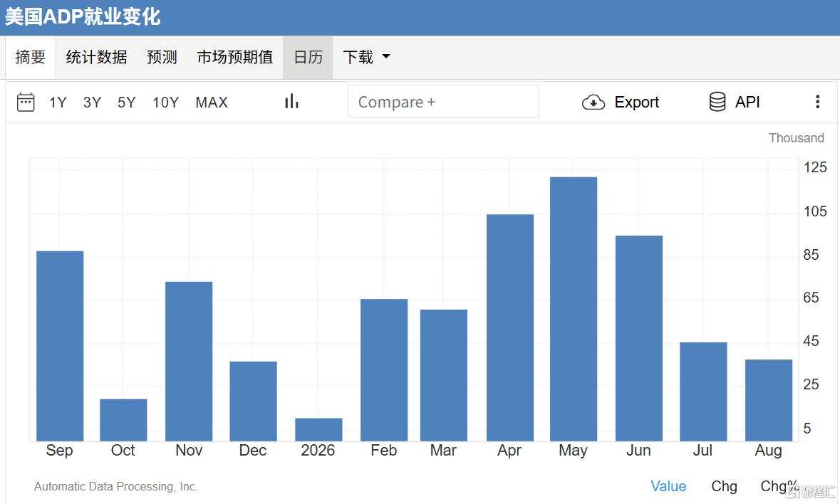Click the Aug bar in the chart
The height and width of the screenshot is (504, 840).
(x=769, y=400)
